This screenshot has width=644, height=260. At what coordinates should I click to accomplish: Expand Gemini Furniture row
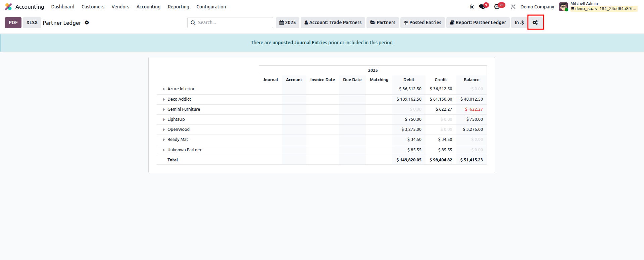tap(164, 109)
